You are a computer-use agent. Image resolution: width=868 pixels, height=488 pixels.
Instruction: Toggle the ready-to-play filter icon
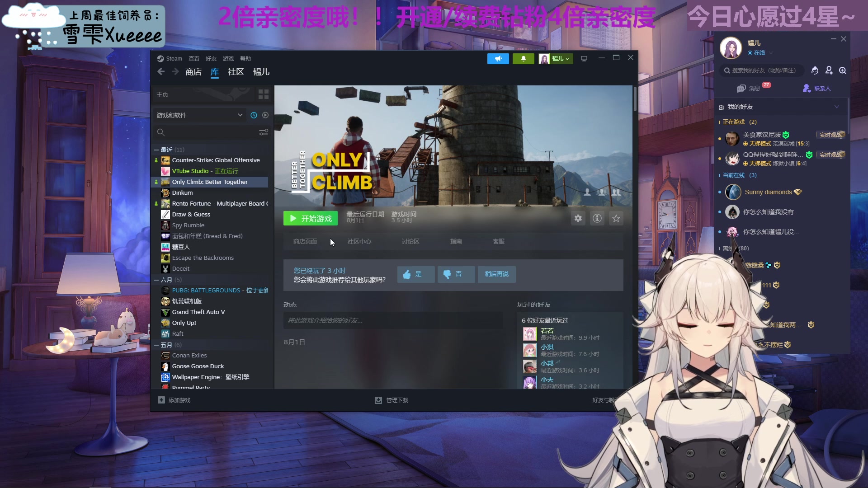[265, 115]
